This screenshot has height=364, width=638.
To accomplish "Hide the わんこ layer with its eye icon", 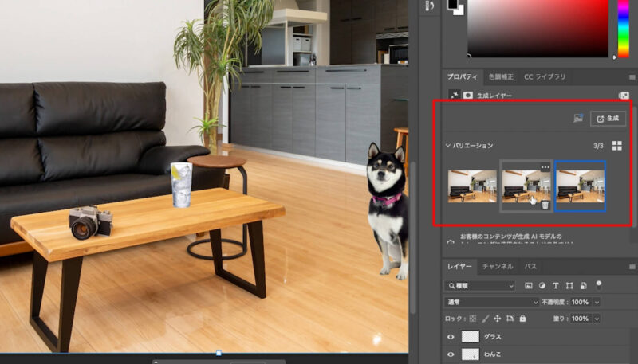I will [x=451, y=354].
